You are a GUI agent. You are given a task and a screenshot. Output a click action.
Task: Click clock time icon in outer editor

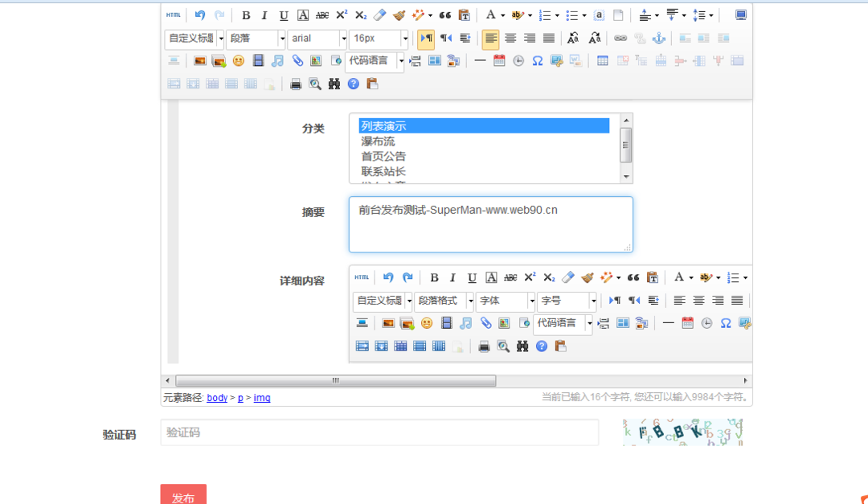[518, 61]
